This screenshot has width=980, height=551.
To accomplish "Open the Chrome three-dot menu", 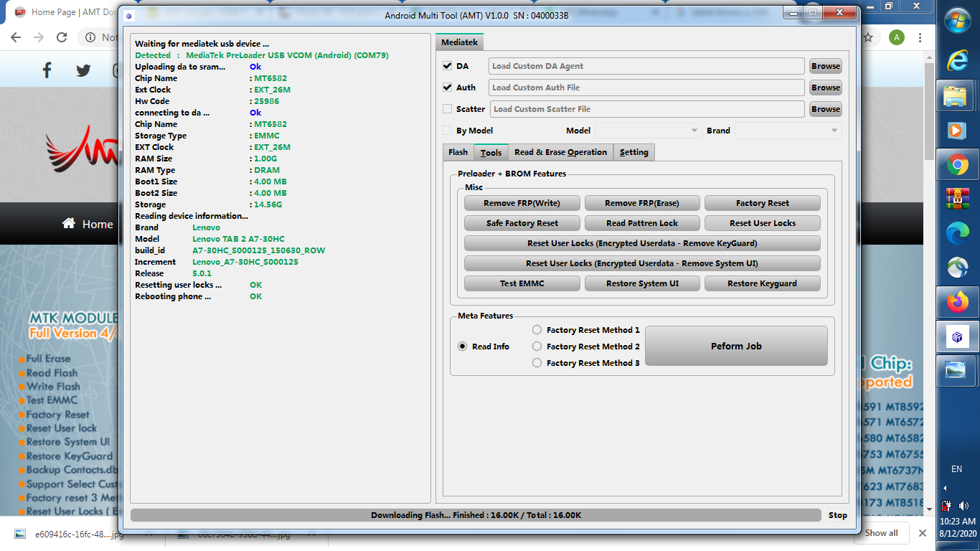I will point(919,37).
